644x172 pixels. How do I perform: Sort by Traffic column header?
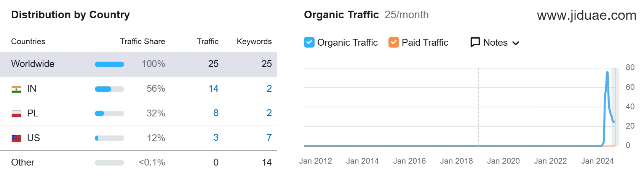(208, 41)
